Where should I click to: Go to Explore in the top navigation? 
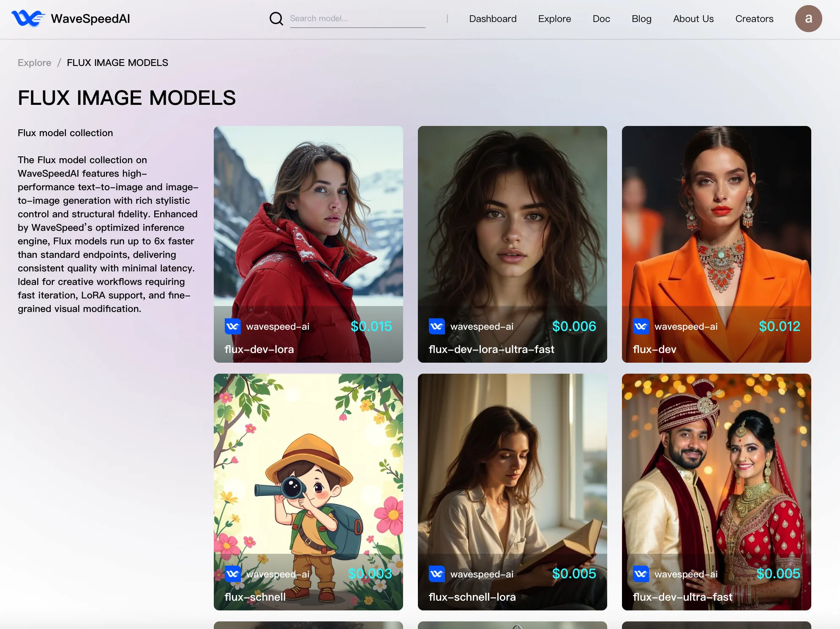click(554, 19)
